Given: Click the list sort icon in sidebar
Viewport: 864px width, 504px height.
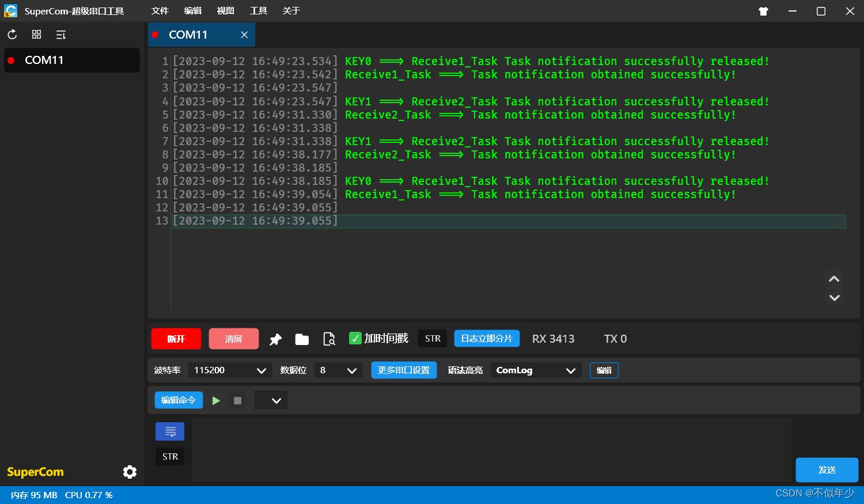Looking at the screenshot, I should (x=60, y=35).
